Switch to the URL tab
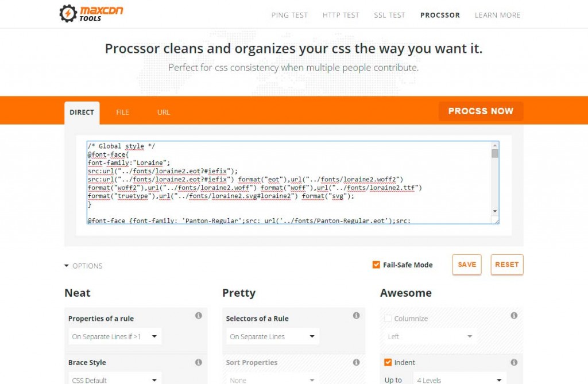 163,113
